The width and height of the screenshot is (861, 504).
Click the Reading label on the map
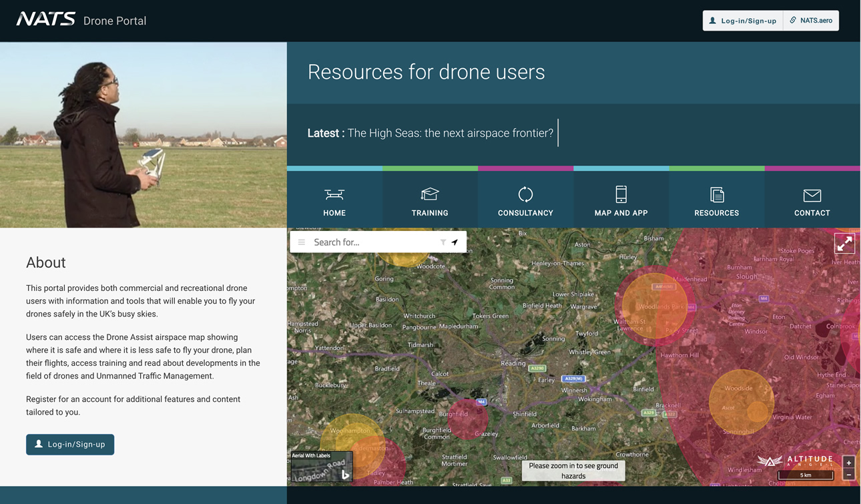coord(513,363)
